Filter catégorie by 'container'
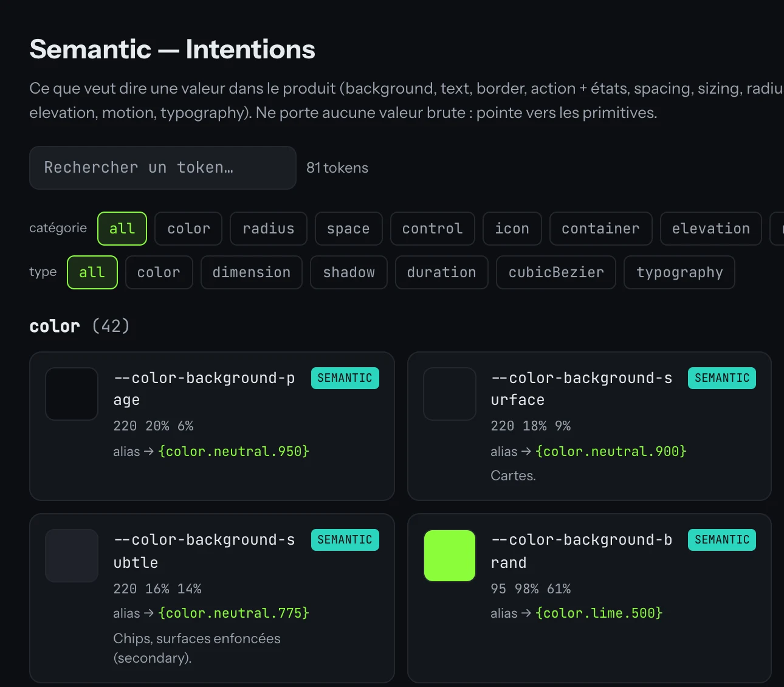 [600, 229]
